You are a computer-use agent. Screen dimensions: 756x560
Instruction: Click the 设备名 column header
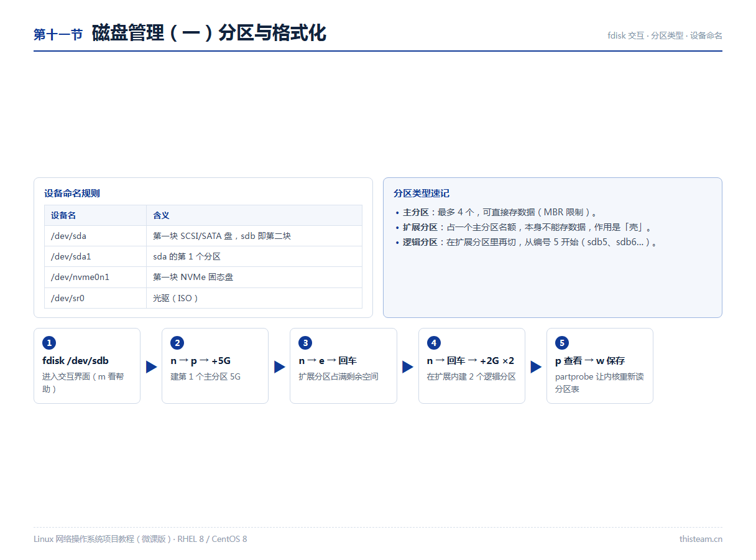95,215
